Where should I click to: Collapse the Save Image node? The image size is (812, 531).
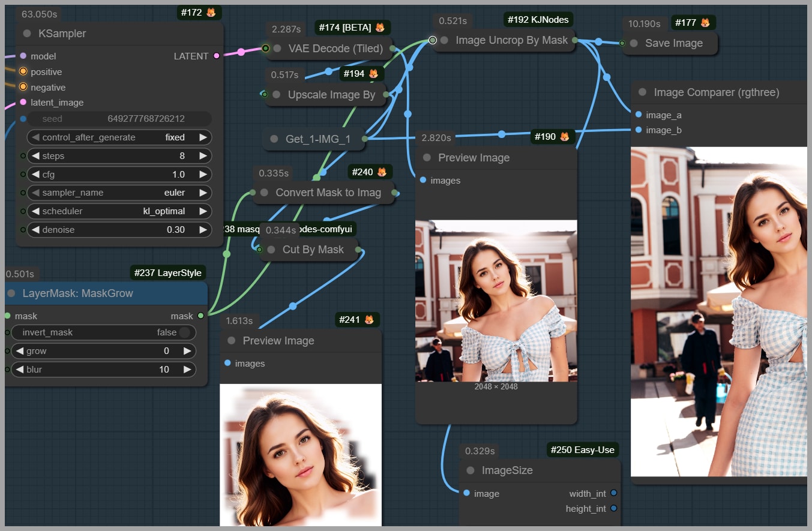point(634,43)
